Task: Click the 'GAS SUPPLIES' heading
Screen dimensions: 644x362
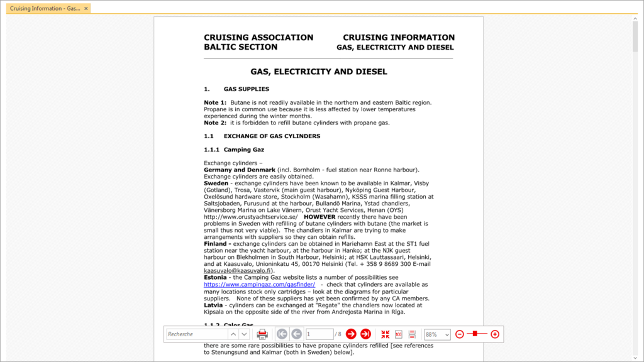Action: tap(247, 89)
